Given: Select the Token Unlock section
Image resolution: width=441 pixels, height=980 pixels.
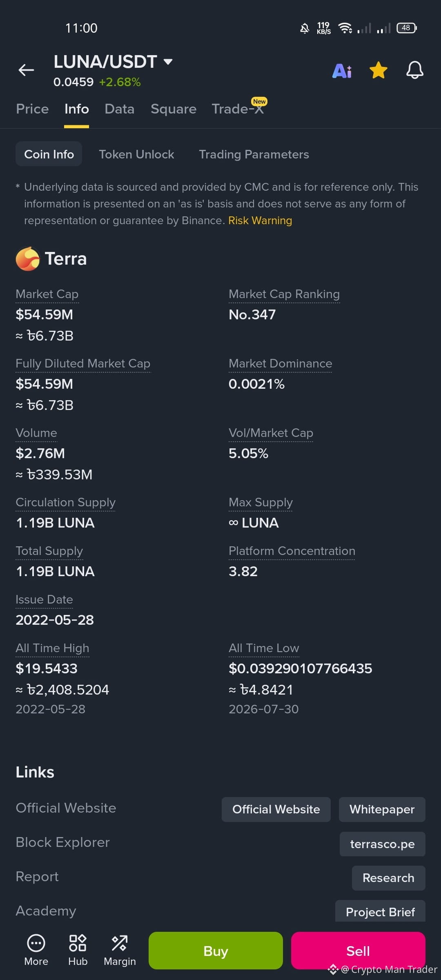Looking at the screenshot, I should tap(136, 154).
